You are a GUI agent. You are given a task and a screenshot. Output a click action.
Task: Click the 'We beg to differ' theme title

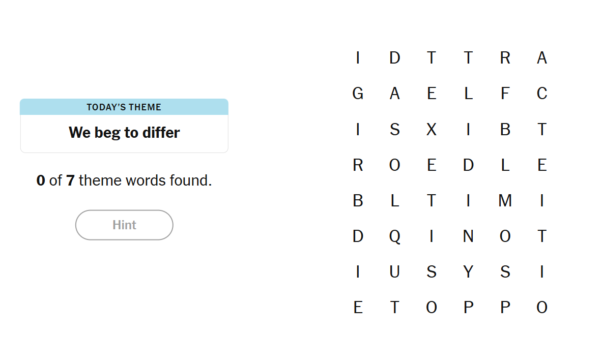[x=124, y=133]
